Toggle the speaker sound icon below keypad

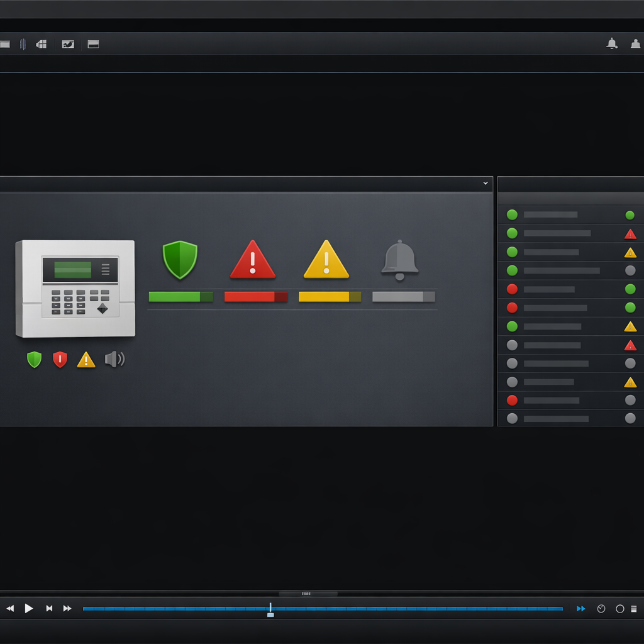click(x=114, y=359)
